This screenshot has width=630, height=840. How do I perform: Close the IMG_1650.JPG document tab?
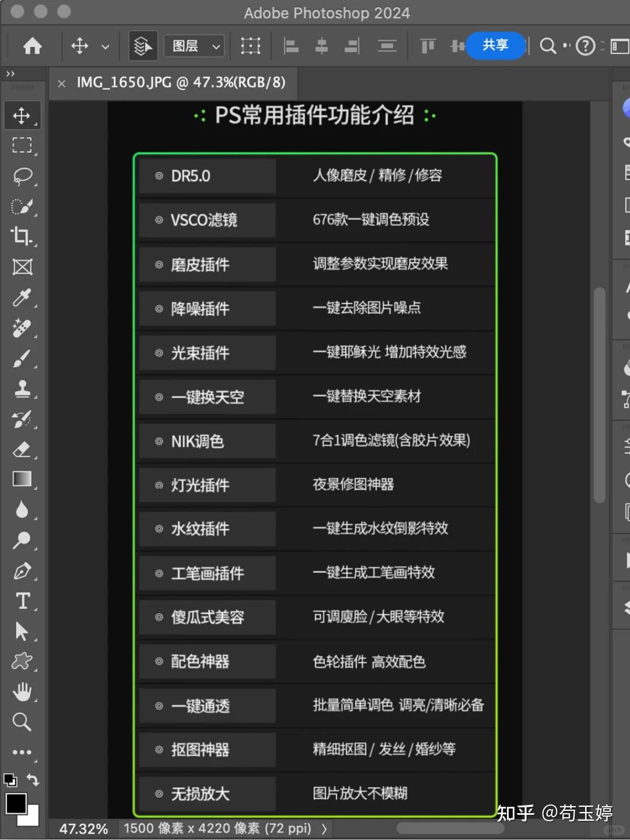62,83
